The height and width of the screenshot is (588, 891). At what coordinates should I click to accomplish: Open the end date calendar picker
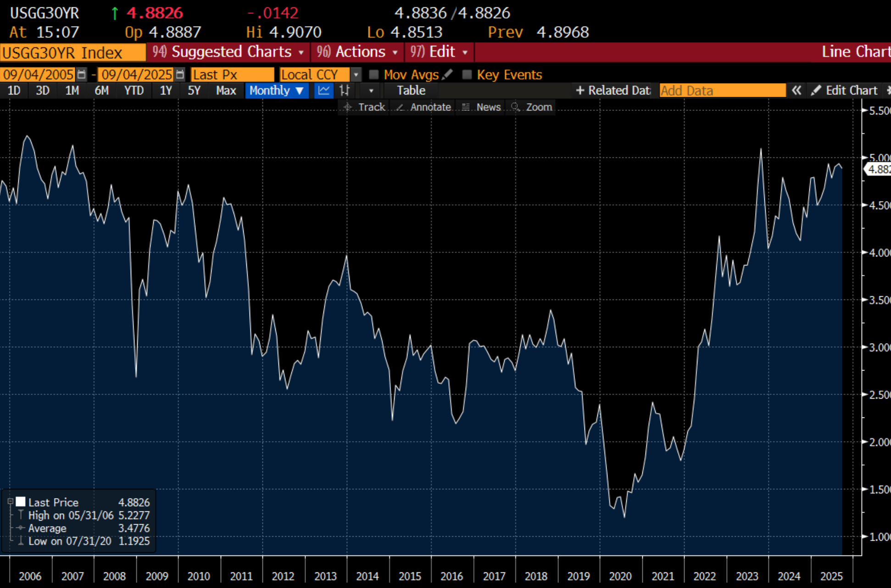180,74
